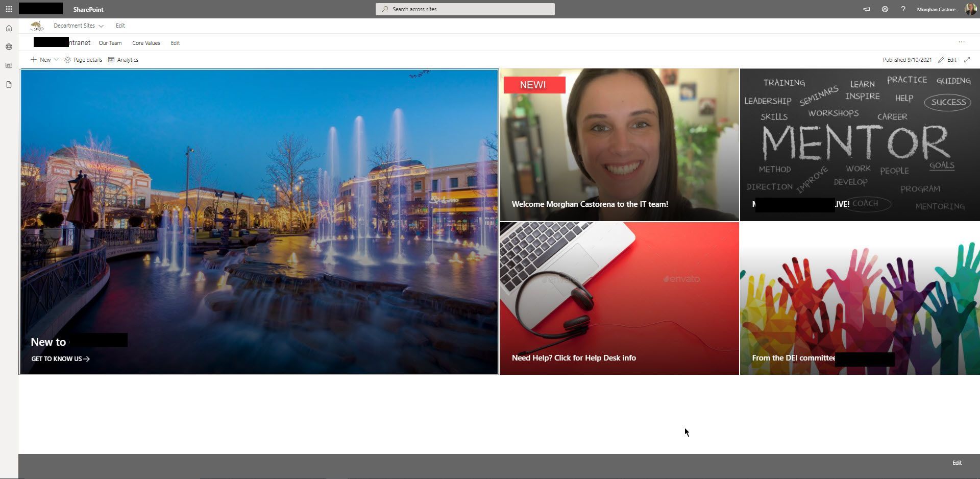Open the Core Values navigation tab
980x479 pixels.
point(146,43)
